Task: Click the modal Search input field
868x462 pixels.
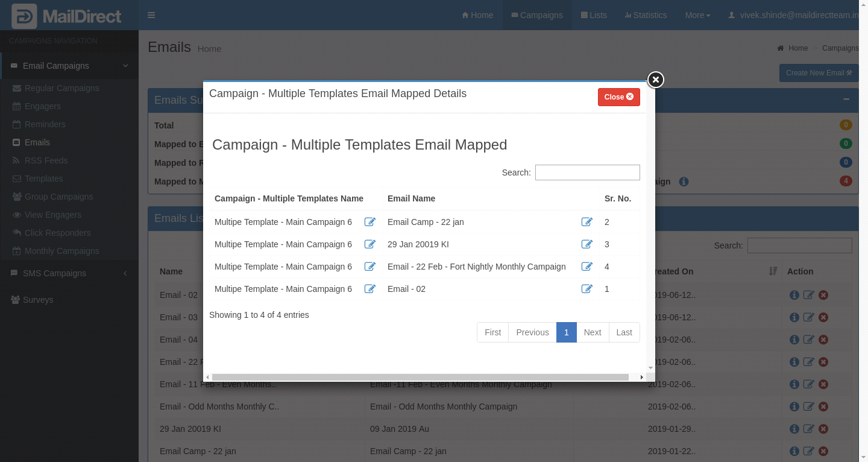Action: tap(587, 172)
